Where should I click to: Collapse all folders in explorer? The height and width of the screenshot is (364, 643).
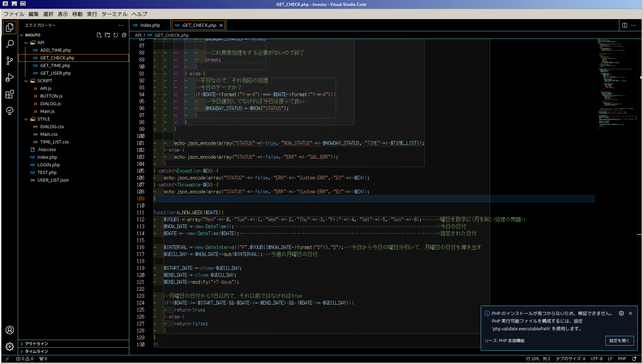click(x=124, y=35)
